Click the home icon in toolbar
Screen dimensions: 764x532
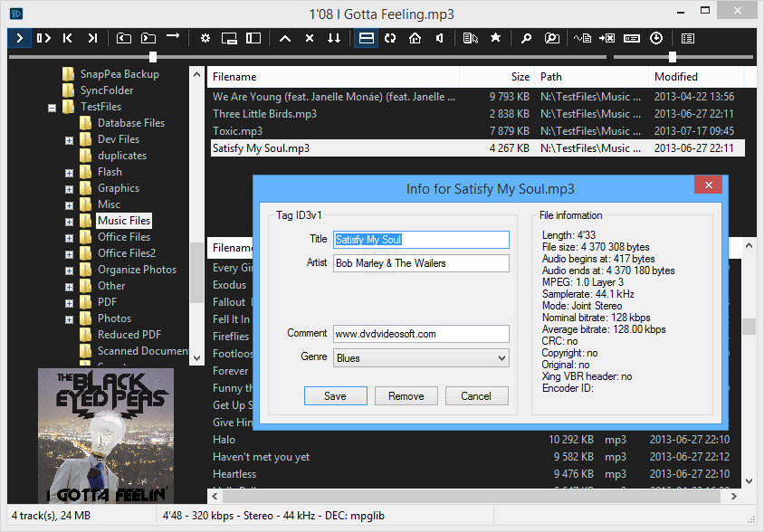(415, 38)
